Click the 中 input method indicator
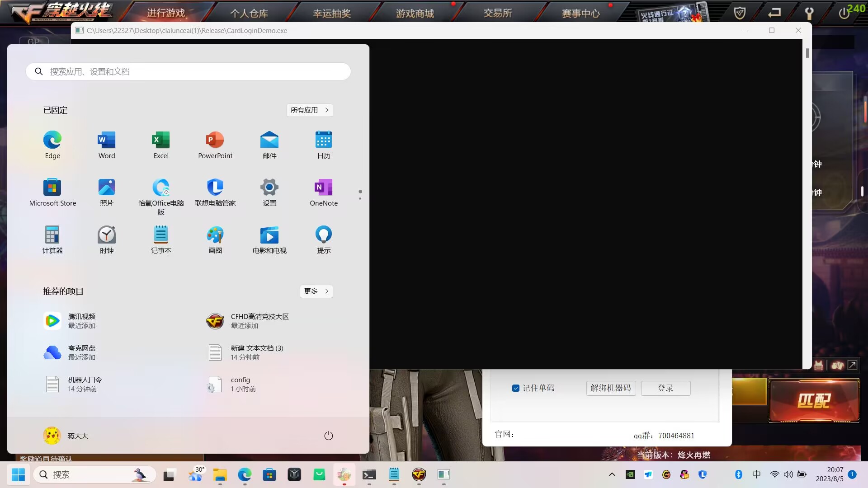The height and width of the screenshot is (488, 868). click(756, 474)
